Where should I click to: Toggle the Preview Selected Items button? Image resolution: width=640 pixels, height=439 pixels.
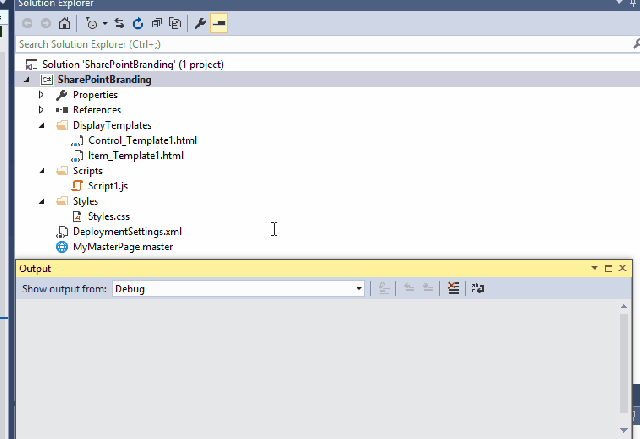pyautogui.click(x=219, y=23)
